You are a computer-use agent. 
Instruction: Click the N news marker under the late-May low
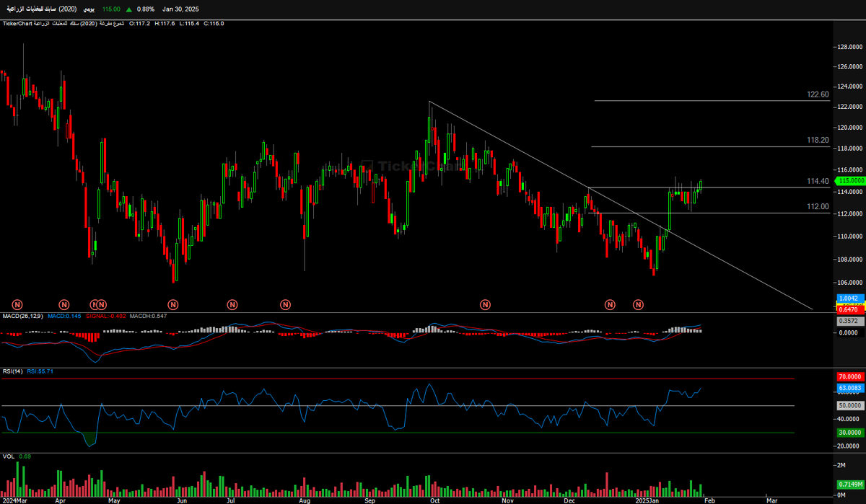click(172, 305)
